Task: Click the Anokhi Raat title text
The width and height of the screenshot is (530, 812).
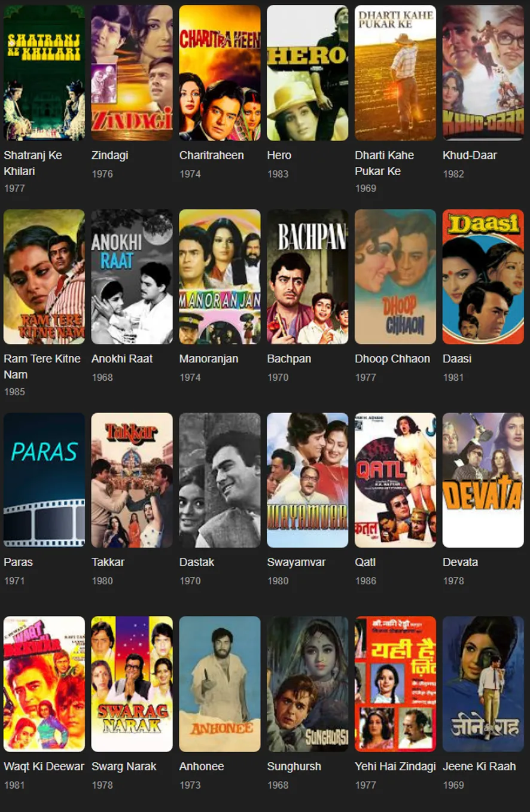Action: [x=122, y=359]
